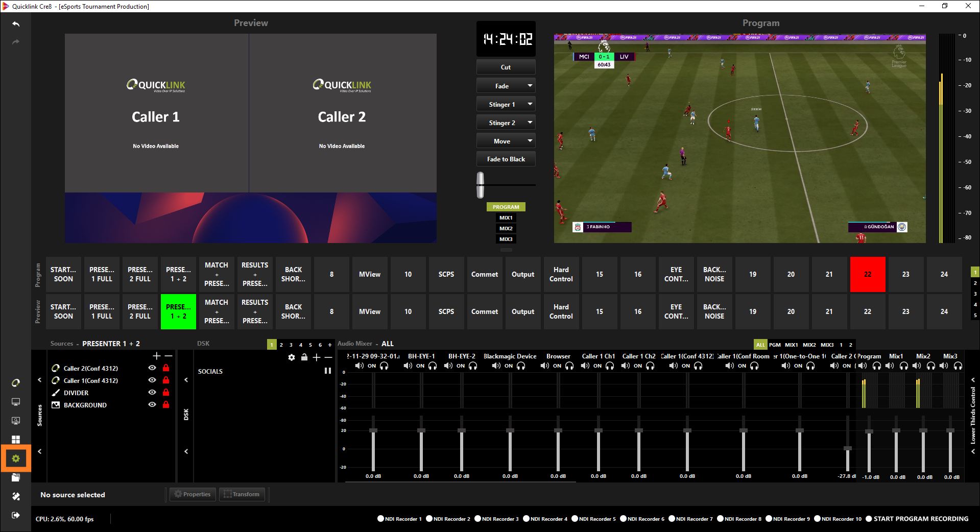Hide the Caller 1(Conf 4312) source

pyautogui.click(x=152, y=380)
